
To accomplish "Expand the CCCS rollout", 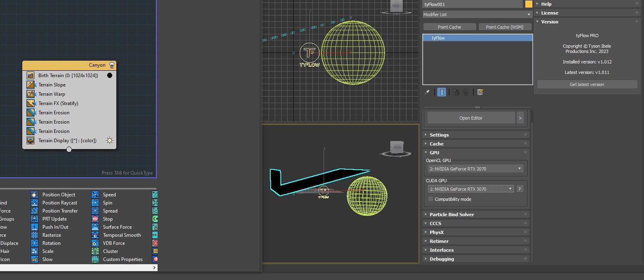I will tap(476, 223).
